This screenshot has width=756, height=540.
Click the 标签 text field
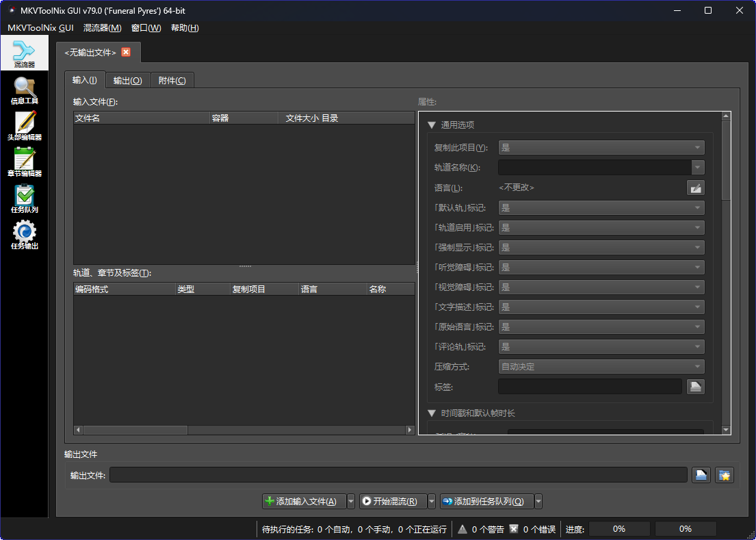pyautogui.click(x=590, y=387)
